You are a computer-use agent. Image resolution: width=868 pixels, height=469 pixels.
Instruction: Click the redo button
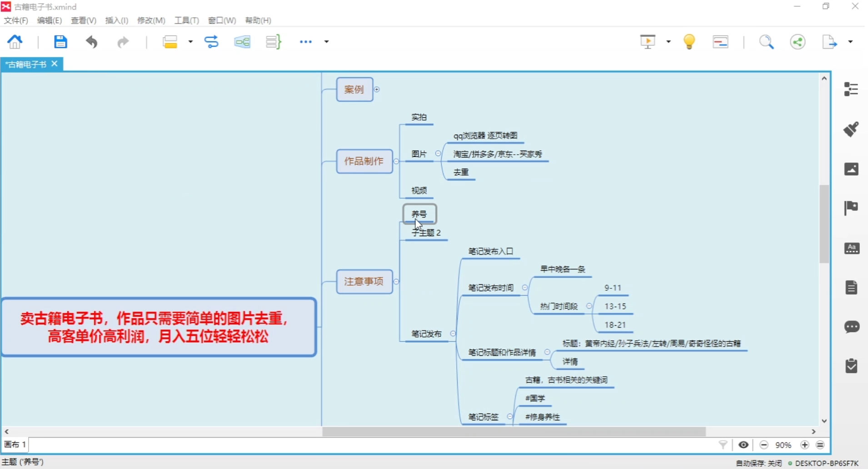tap(123, 41)
